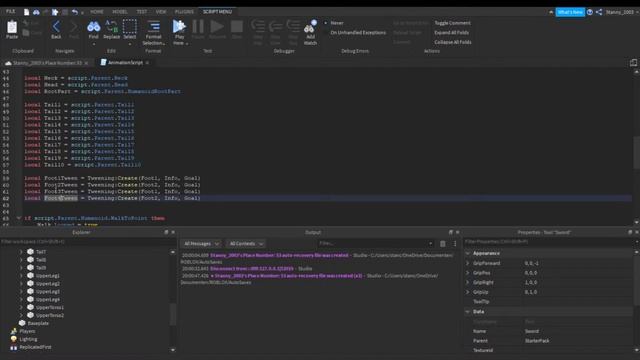Click the Play Here icon
Image resolution: width=640 pixels, height=360 pixels.
click(179, 27)
